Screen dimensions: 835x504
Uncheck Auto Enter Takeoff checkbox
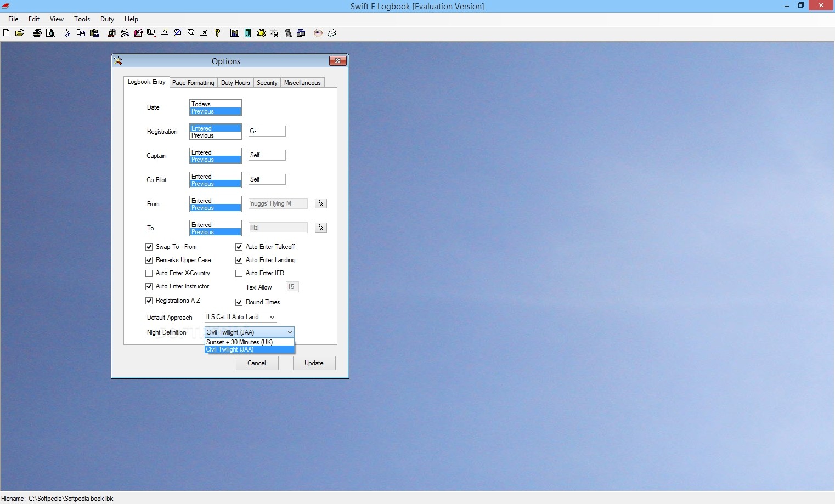(239, 247)
